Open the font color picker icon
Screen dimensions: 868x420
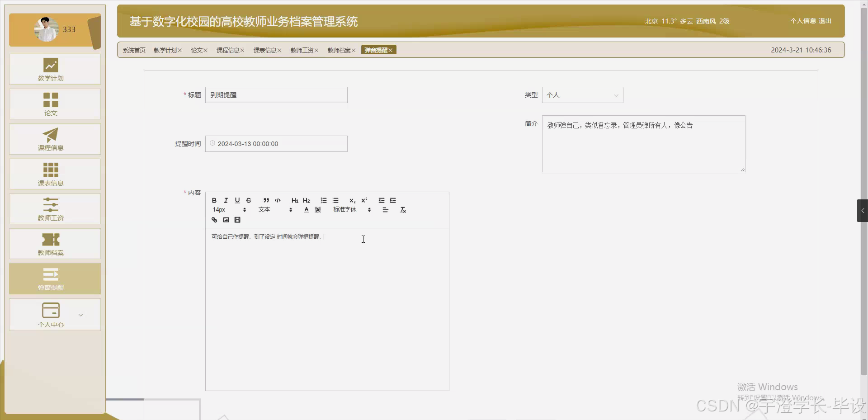pos(306,210)
